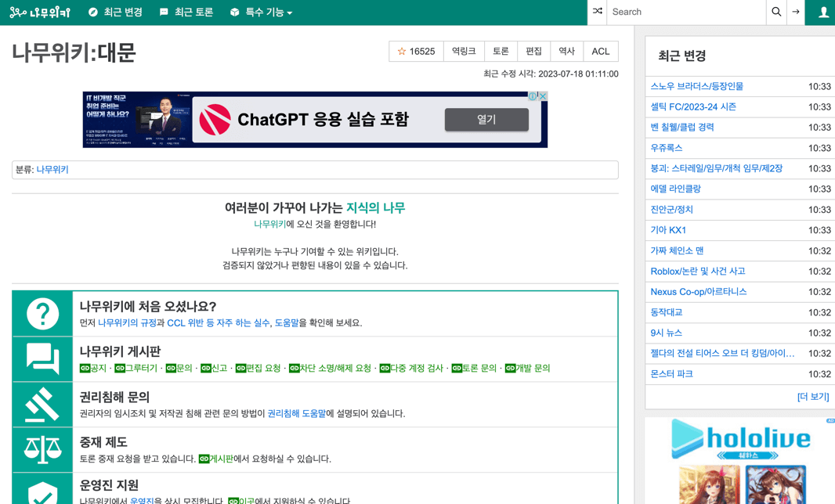Click the speech bubble icon beside 최근 토론
The image size is (835, 504).
[163, 12]
